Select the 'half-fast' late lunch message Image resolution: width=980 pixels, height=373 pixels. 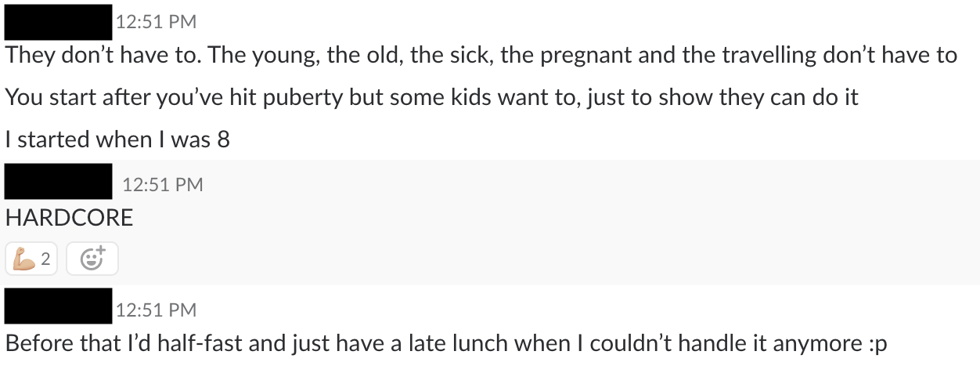pos(446,344)
